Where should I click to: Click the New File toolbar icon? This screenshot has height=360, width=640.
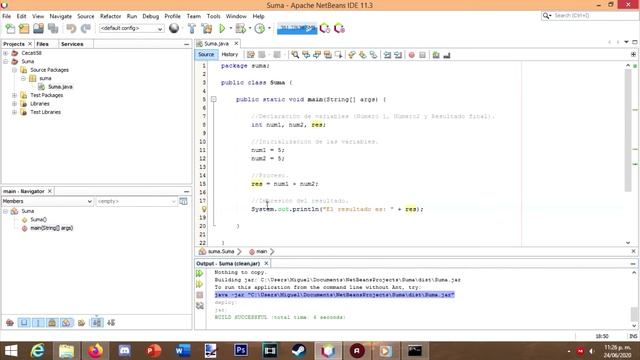(x=10, y=29)
